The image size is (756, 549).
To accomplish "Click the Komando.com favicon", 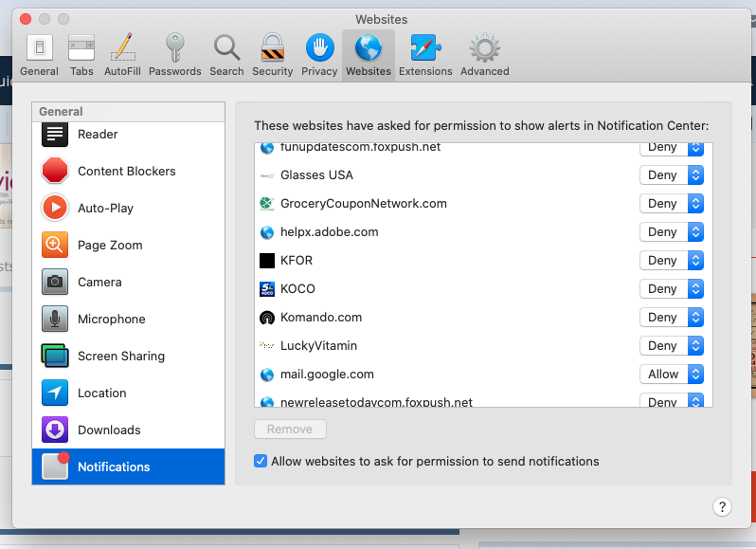I will [267, 318].
